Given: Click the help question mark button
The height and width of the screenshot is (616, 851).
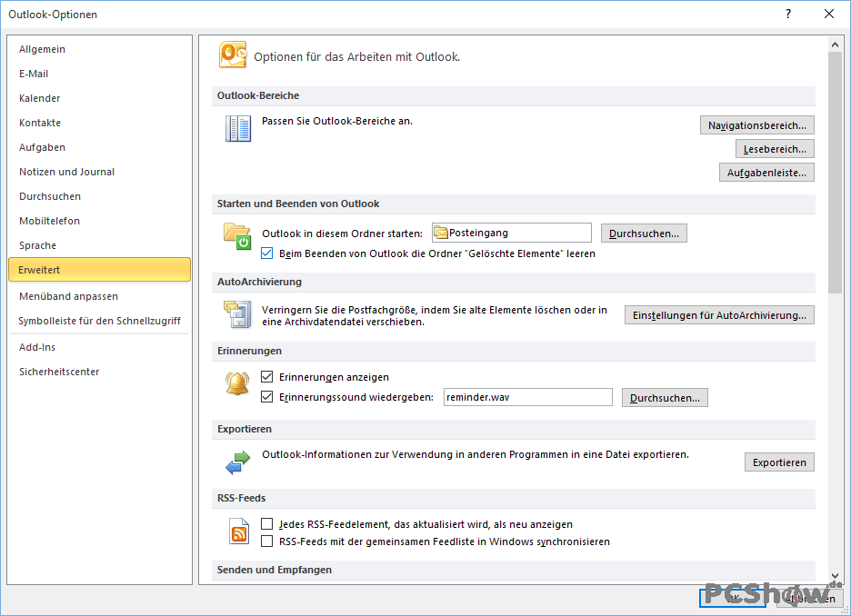Looking at the screenshot, I should (788, 15).
